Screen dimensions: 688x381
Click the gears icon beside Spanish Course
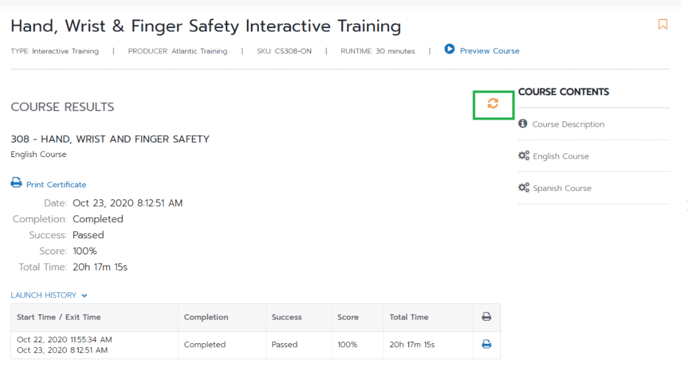coord(524,187)
